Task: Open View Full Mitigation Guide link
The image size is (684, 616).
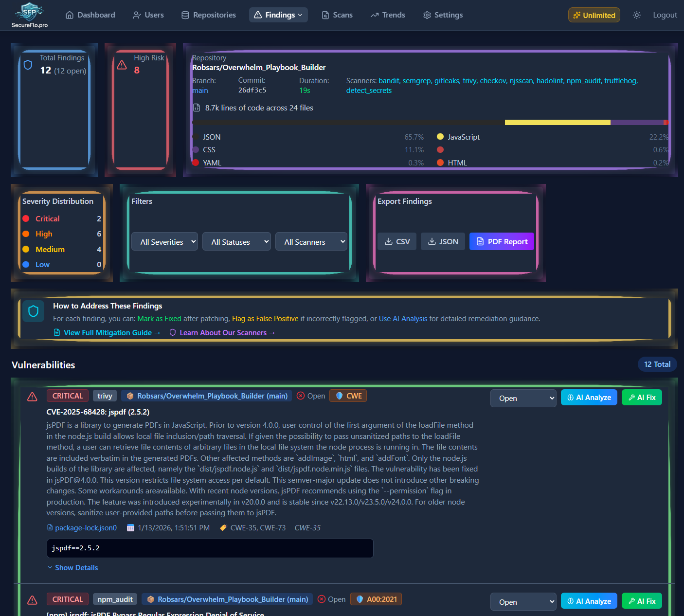Action: pyautogui.click(x=107, y=333)
